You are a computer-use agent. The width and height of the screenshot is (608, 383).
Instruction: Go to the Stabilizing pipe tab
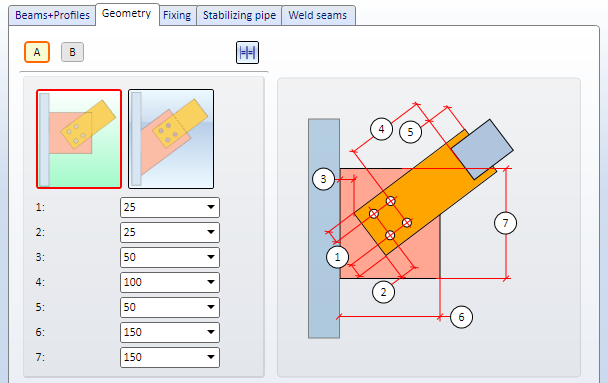pyautogui.click(x=239, y=16)
